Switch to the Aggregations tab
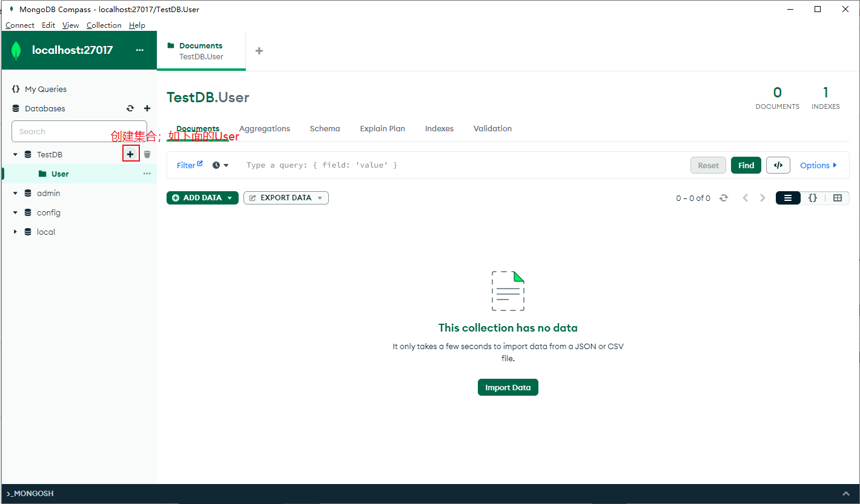The image size is (860, 504). coord(265,129)
